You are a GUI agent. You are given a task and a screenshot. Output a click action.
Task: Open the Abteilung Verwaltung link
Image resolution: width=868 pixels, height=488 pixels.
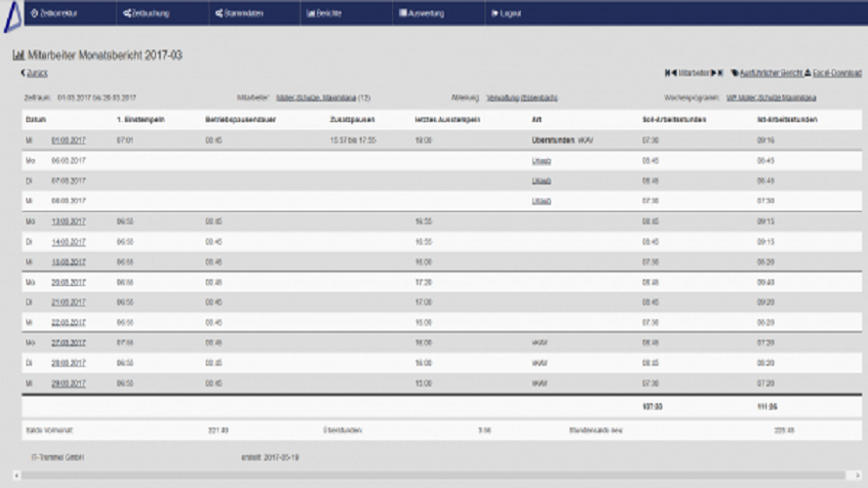click(x=522, y=98)
